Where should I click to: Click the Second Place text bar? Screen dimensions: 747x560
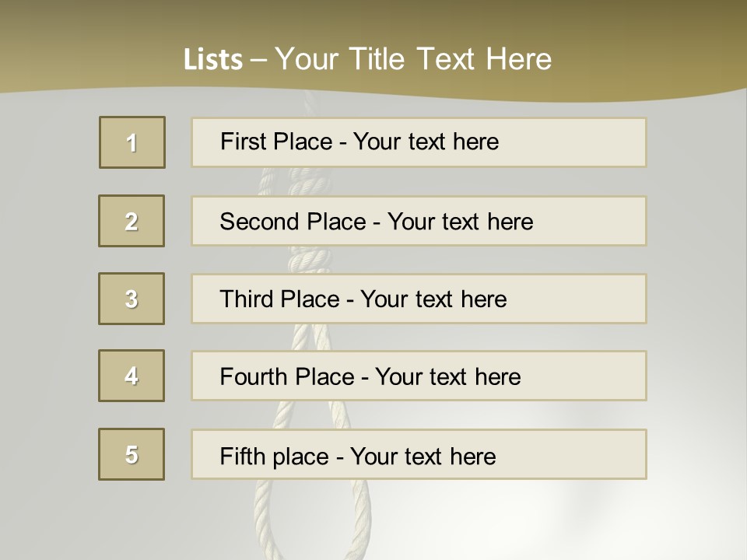(419, 221)
